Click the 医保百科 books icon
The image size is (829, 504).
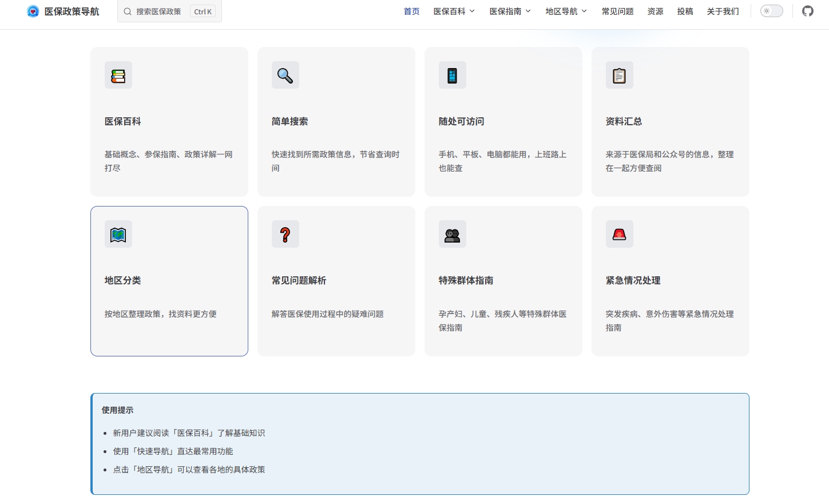tap(118, 75)
